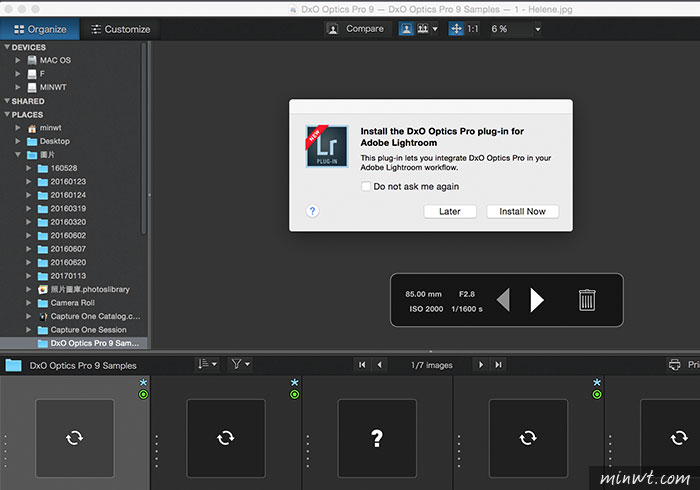Go to previous image arrow in overlay
This screenshot has width=700, height=490.
pyautogui.click(x=503, y=299)
